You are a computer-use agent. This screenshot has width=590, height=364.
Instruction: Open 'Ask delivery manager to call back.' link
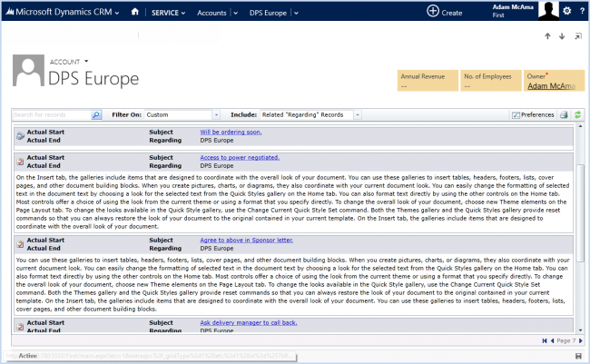click(x=249, y=322)
